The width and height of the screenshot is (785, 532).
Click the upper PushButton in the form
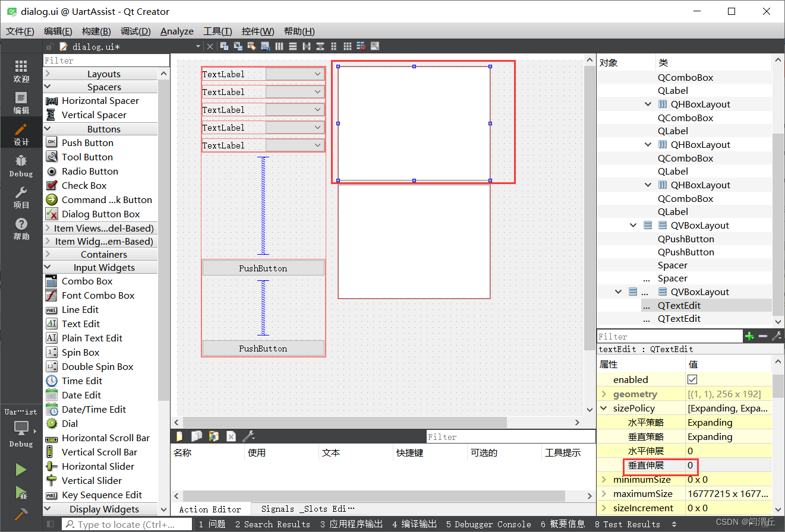point(263,268)
